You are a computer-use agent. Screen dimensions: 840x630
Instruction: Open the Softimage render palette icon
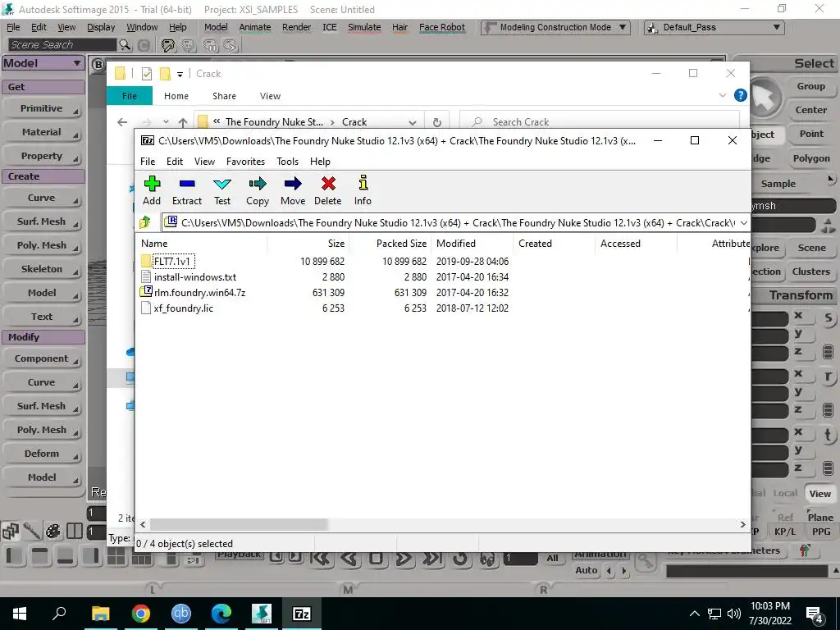pyautogui.click(x=53, y=531)
